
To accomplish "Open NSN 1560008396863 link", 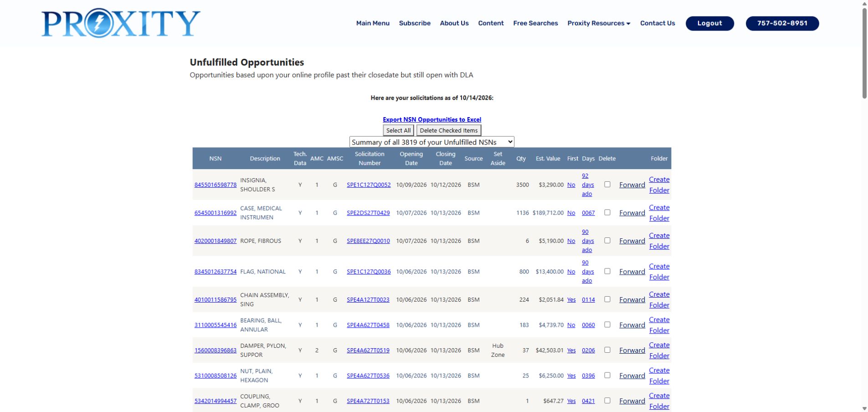I will pos(216,350).
